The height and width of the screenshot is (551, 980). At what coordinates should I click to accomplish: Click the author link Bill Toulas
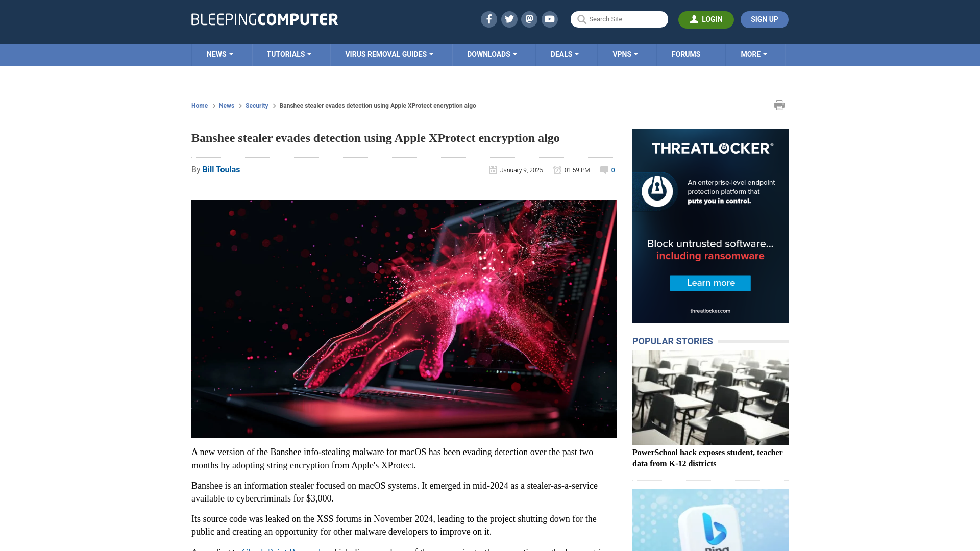221,169
